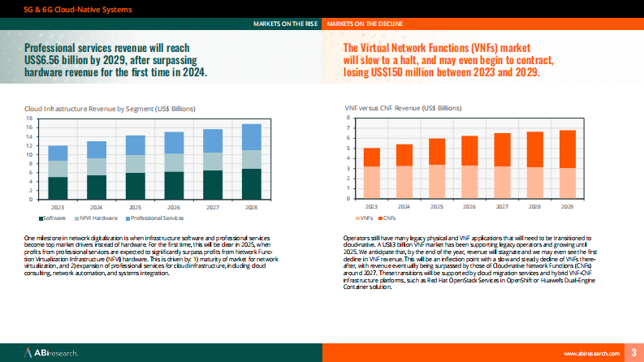Click the Virtual Network Functions market headline
This screenshot has height=362, width=644.
[448, 60]
